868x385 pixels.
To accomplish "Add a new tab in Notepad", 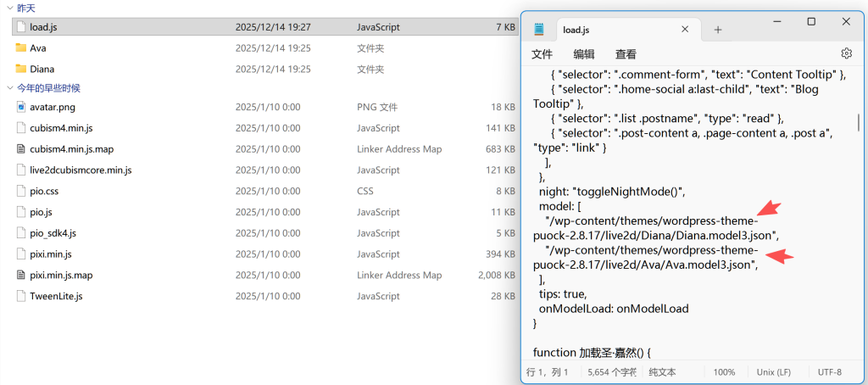I will point(718,30).
